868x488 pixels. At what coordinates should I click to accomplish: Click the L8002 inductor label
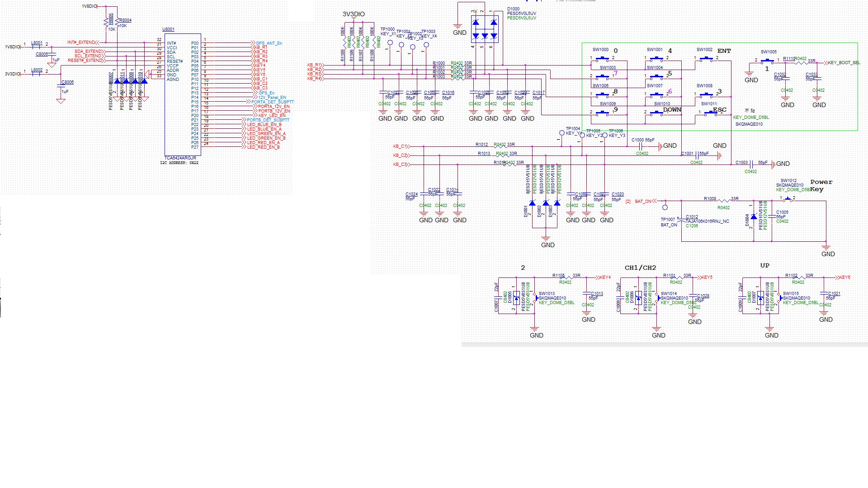(37, 70)
